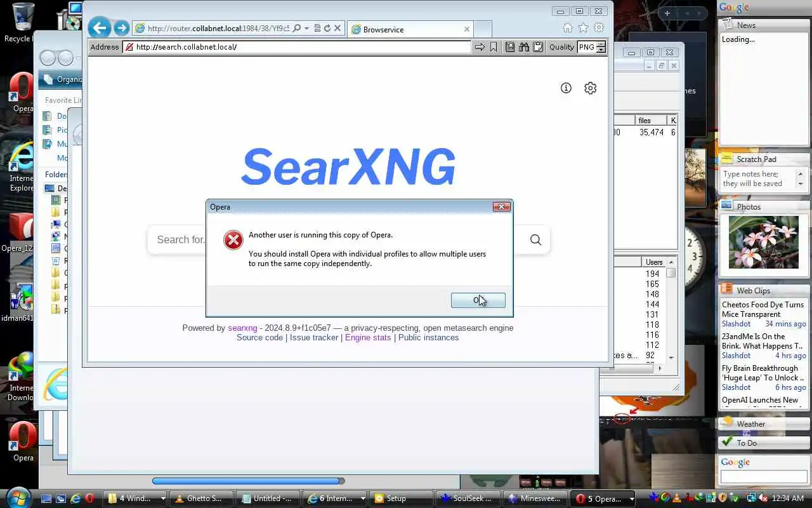The height and width of the screenshot is (508, 812).
Task: Open IE home page icon
Action: coord(568,28)
